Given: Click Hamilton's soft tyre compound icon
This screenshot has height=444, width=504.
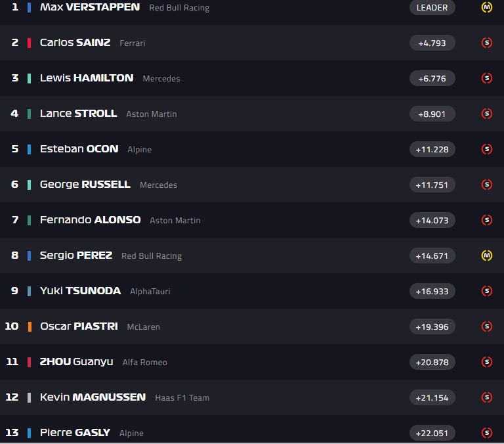Looking at the screenshot, I should 486,78.
